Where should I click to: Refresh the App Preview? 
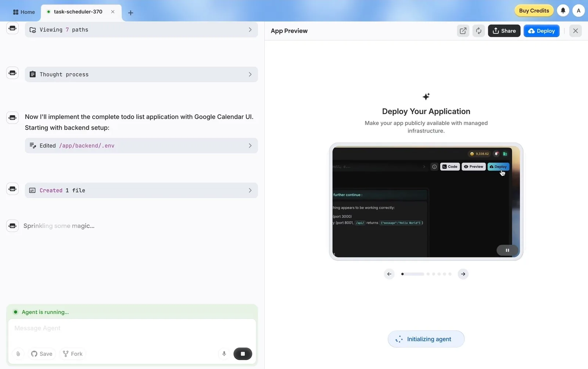(478, 31)
